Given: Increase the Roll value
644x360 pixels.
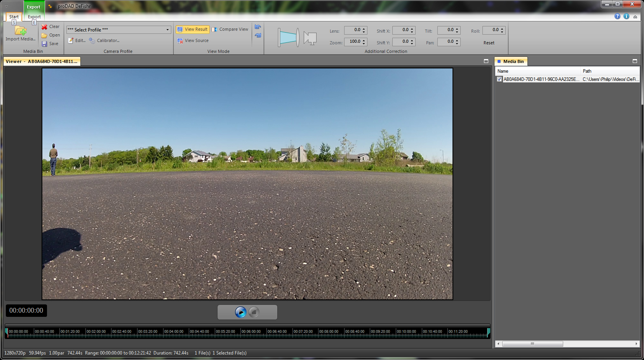Looking at the screenshot, I should click(x=502, y=28).
